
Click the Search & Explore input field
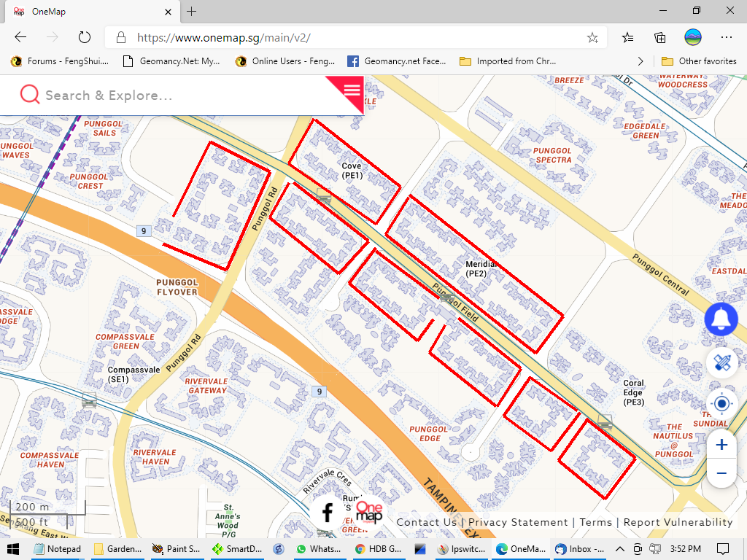[182, 96]
